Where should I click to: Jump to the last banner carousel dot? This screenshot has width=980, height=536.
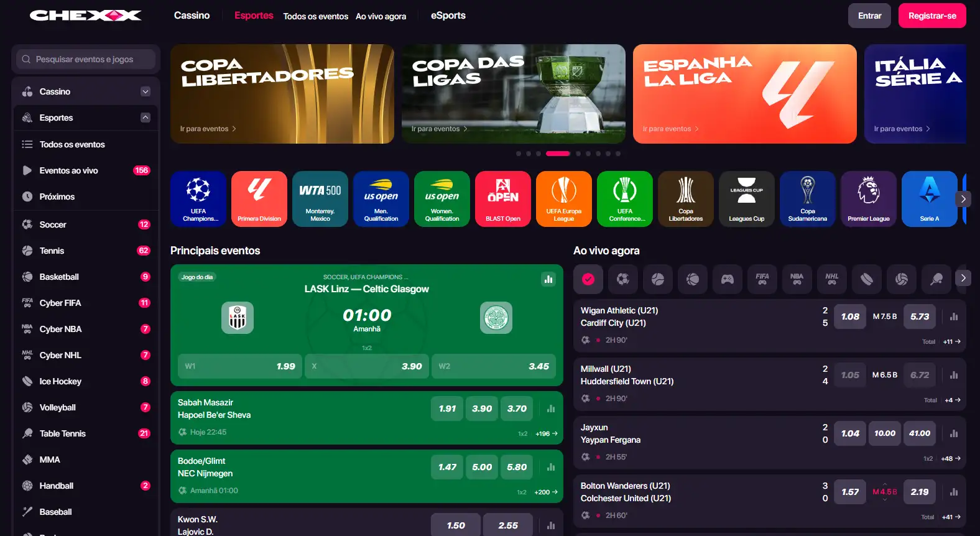click(x=618, y=154)
